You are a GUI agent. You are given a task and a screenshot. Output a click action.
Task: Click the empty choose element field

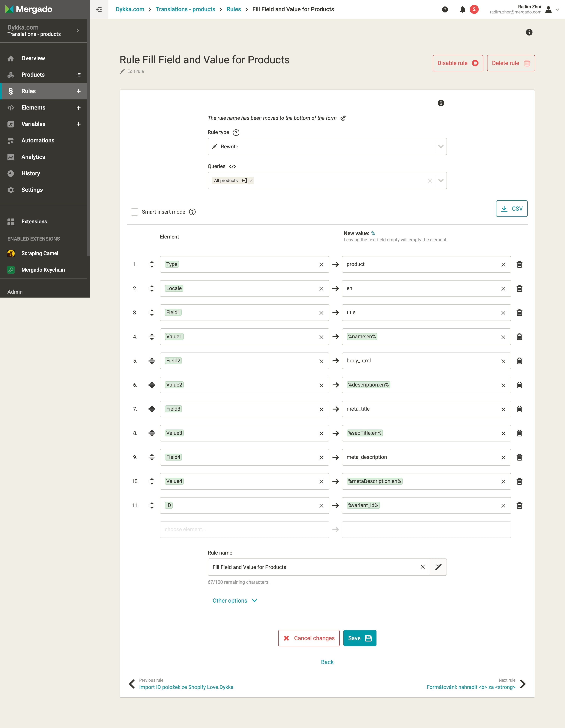click(244, 530)
